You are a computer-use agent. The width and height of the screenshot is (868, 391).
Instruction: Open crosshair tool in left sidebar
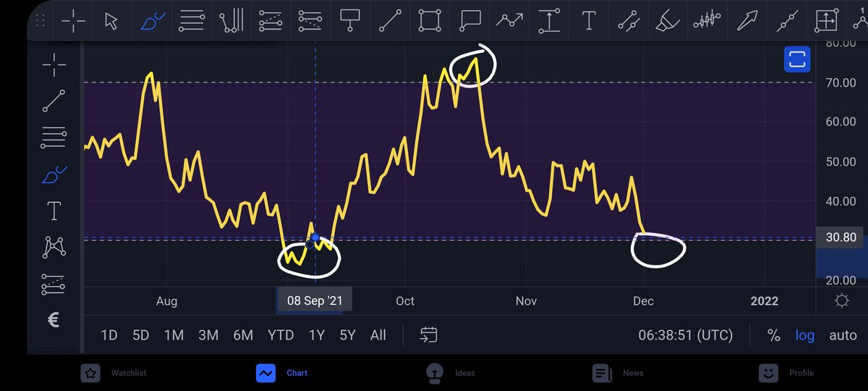point(54,66)
